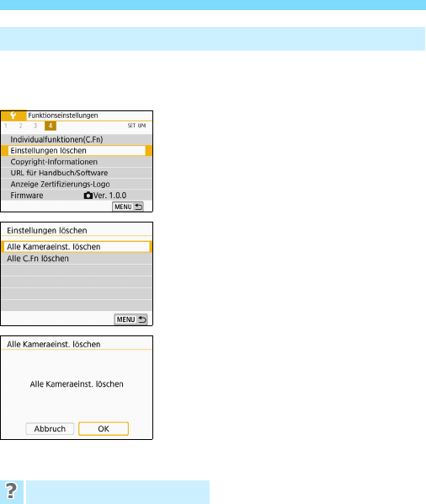Open Individualfunktionen(C.Fn) menu entry

[77, 140]
